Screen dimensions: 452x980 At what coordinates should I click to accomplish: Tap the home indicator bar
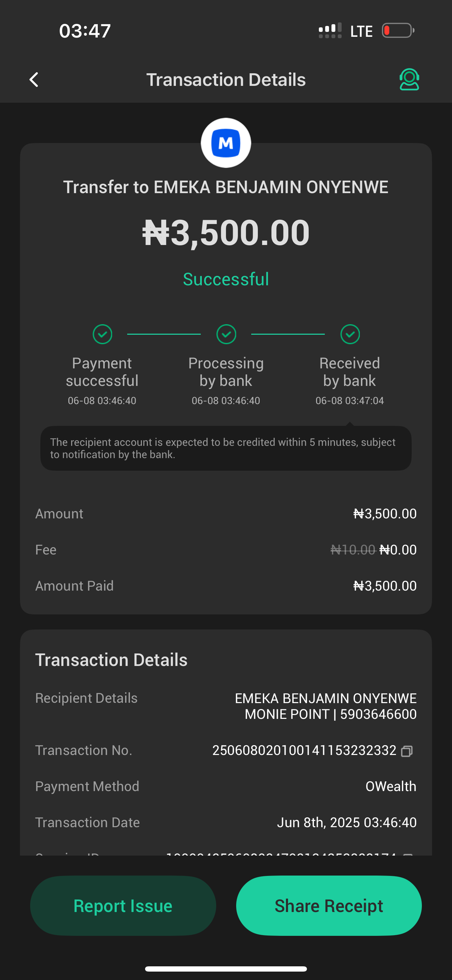pos(226,968)
